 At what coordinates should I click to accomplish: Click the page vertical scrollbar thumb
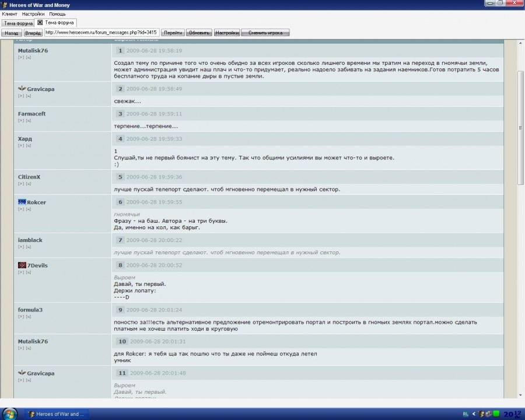520,127
